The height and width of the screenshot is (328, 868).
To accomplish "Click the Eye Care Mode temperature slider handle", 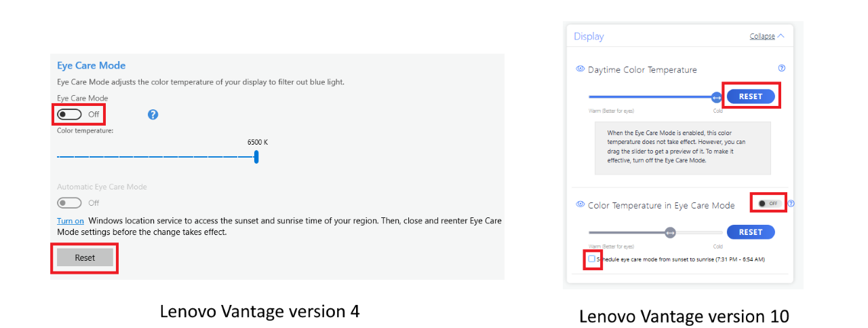I will click(x=670, y=232).
